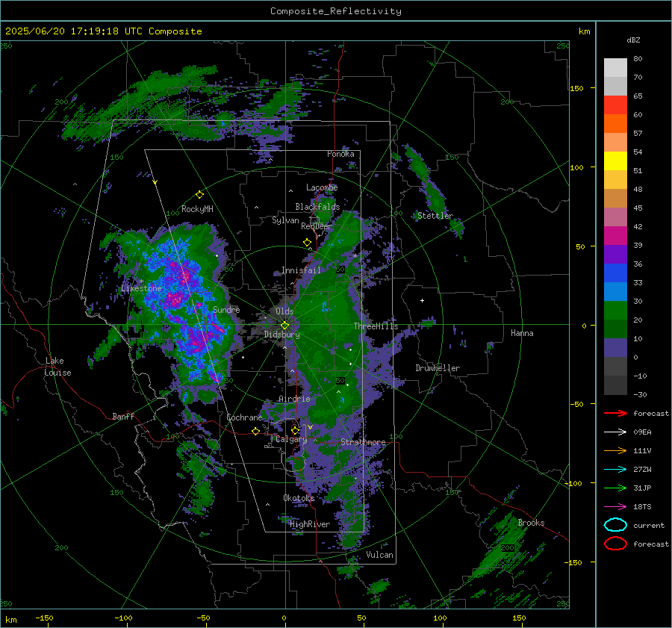Click the Calgary city label
Viewport: 672px width, 628px height.
291,439
